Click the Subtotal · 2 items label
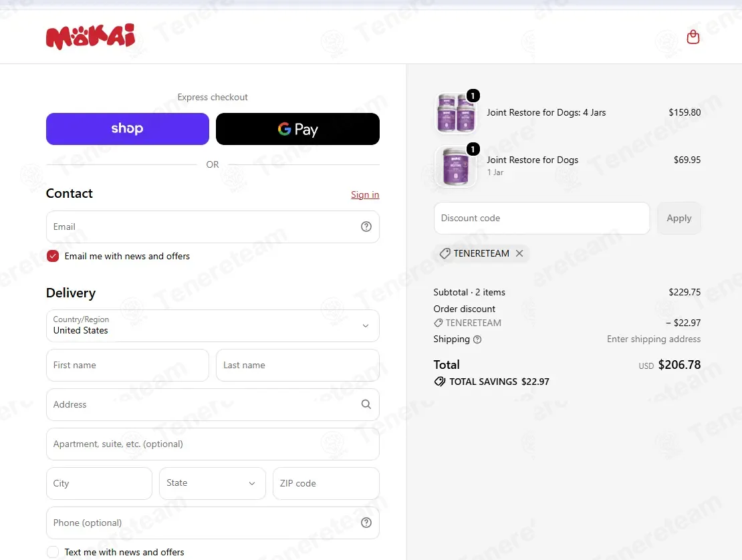 tap(469, 292)
